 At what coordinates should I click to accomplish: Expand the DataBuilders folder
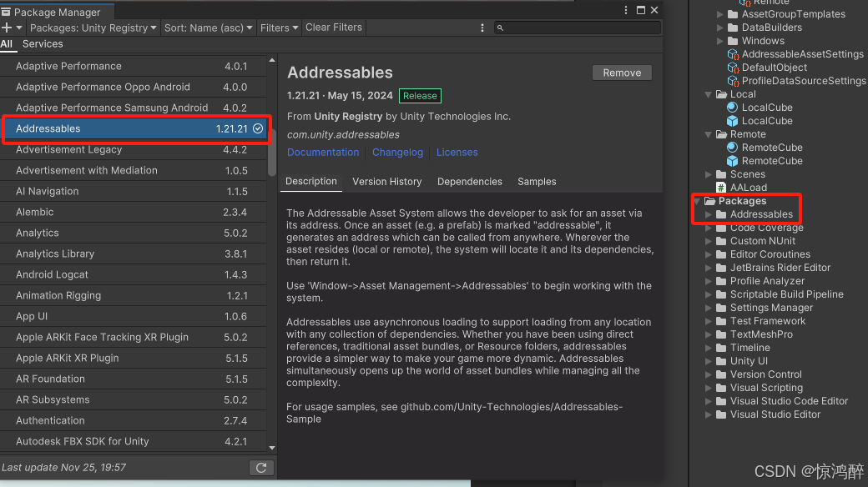coord(719,28)
